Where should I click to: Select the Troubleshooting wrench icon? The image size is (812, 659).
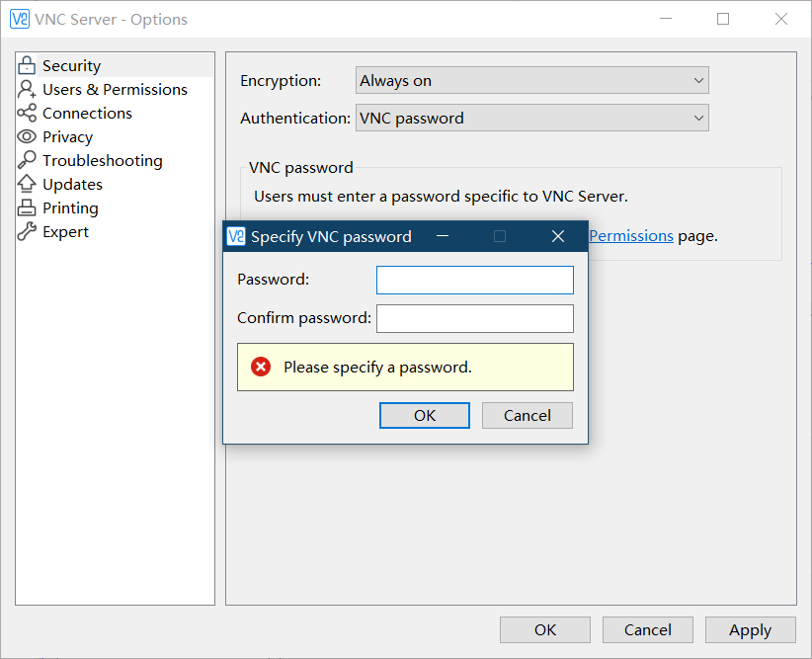[x=29, y=160]
